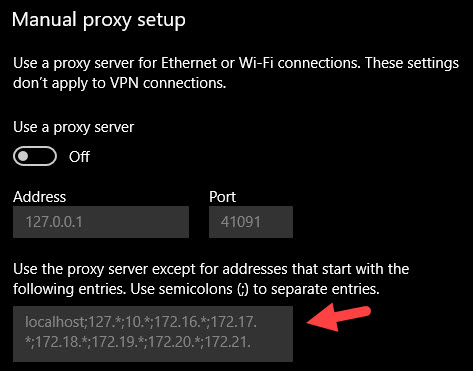Click the Port label above the field

tap(222, 197)
